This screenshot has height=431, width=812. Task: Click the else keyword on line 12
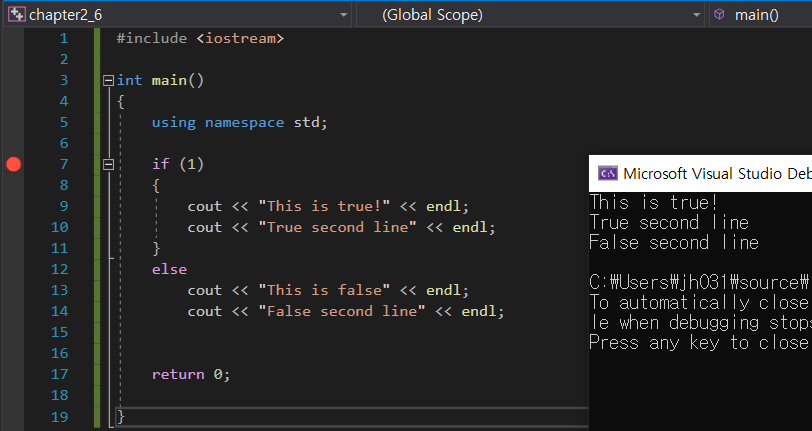(x=169, y=269)
